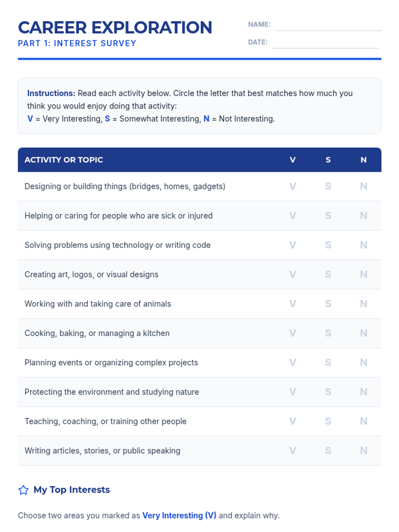
Task: Select S for Helping or caring for people
Action: [328, 215]
